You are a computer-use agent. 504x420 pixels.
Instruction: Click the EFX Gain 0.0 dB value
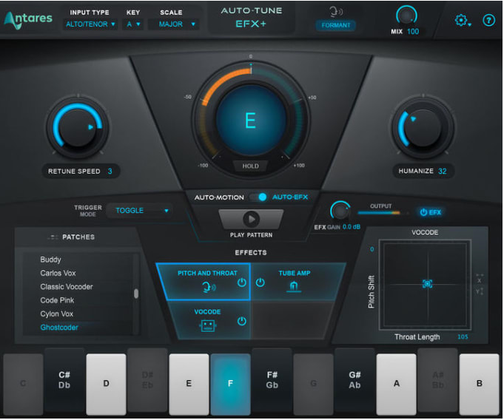tap(352, 227)
